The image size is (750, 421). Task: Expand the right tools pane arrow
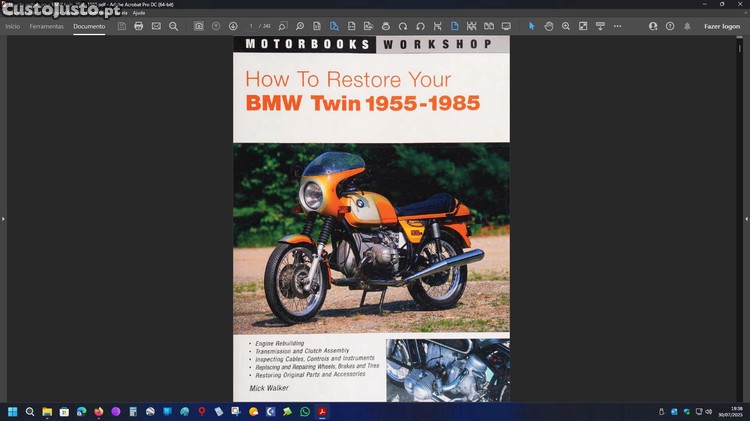point(746,218)
